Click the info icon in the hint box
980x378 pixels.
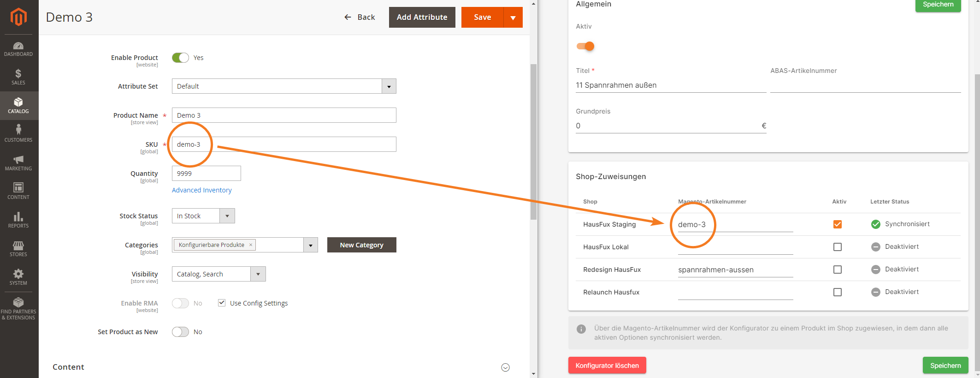(x=581, y=329)
